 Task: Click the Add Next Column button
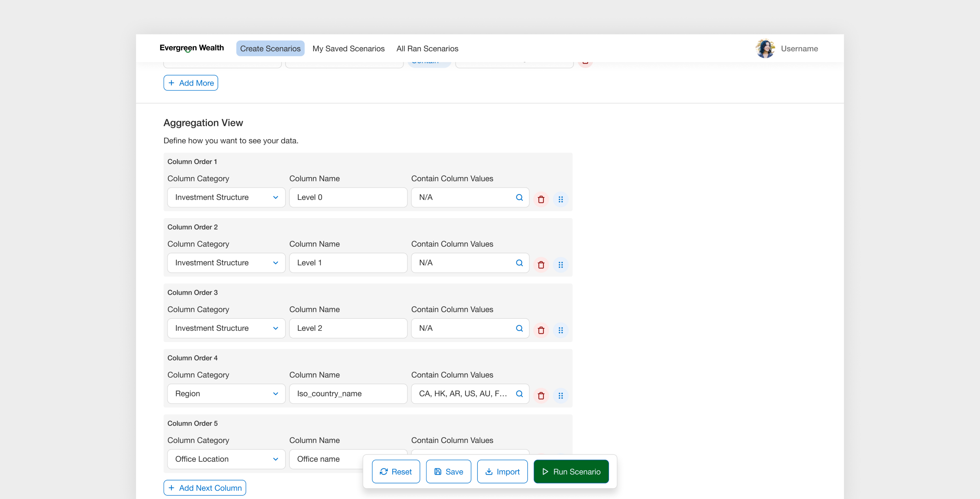[205, 488]
